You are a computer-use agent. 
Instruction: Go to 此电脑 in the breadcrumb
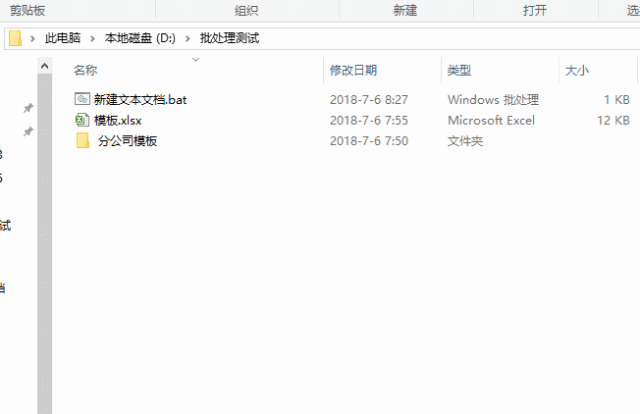[63, 38]
